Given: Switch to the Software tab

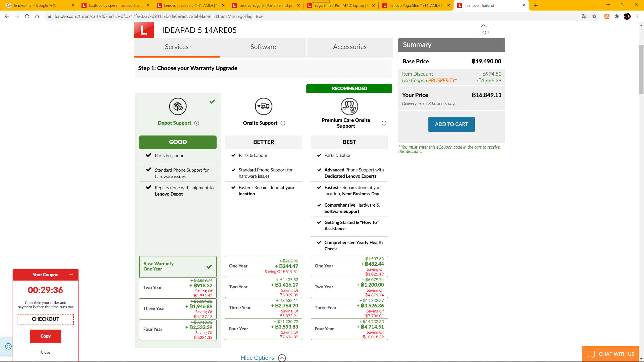Looking at the screenshot, I should point(263,47).
